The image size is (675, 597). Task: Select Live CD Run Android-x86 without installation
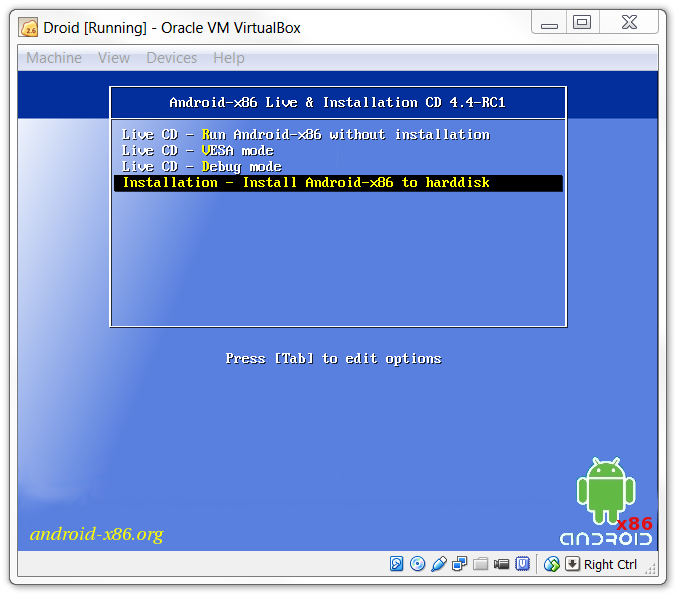point(306,135)
